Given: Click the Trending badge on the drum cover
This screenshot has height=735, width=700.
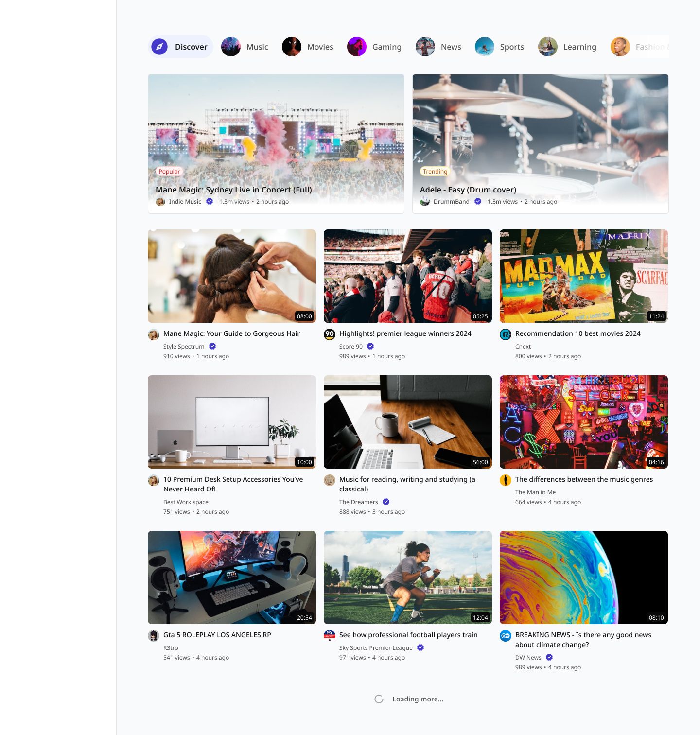Looking at the screenshot, I should (435, 171).
